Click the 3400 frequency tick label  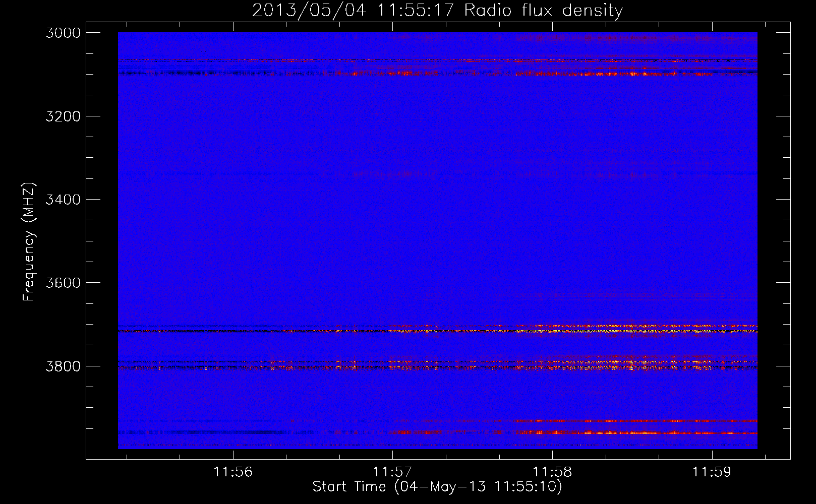[63, 200]
